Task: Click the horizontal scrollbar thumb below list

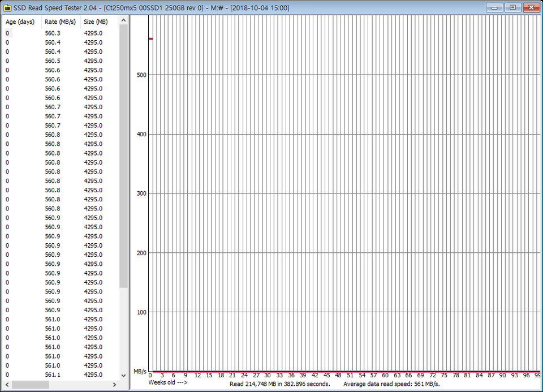Action: pyautogui.click(x=31, y=385)
